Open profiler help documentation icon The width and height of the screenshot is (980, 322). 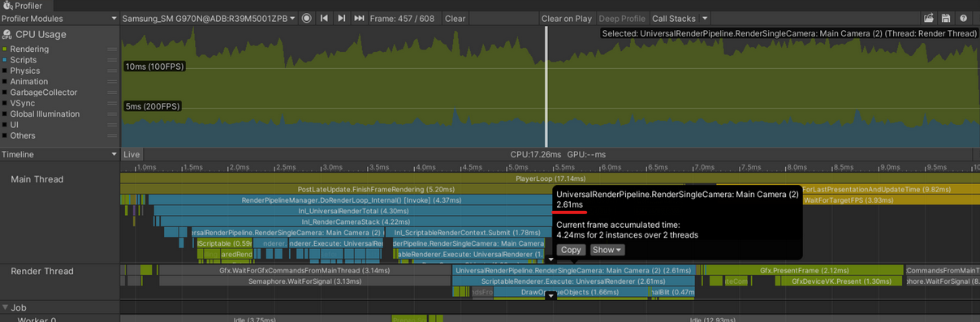(x=963, y=18)
